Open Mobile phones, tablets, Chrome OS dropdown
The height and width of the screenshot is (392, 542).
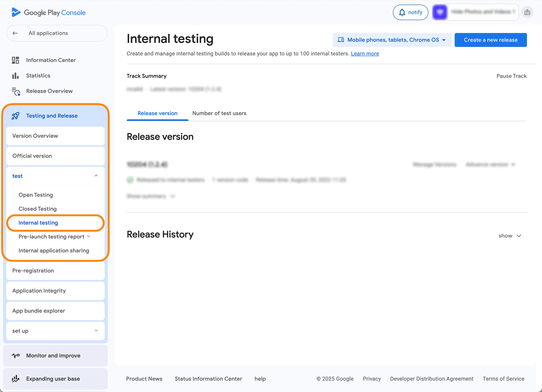pyautogui.click(x=392, y=40)
